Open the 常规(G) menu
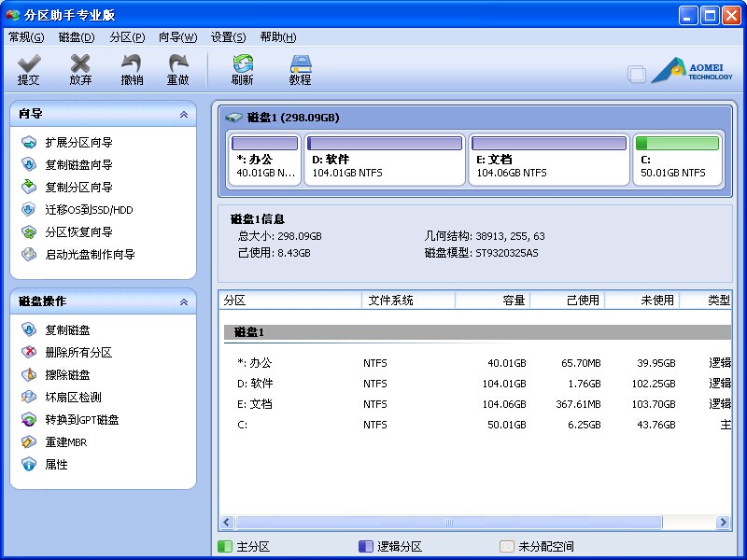The height and width of the screenshot is (560, 747). [27, 37]
